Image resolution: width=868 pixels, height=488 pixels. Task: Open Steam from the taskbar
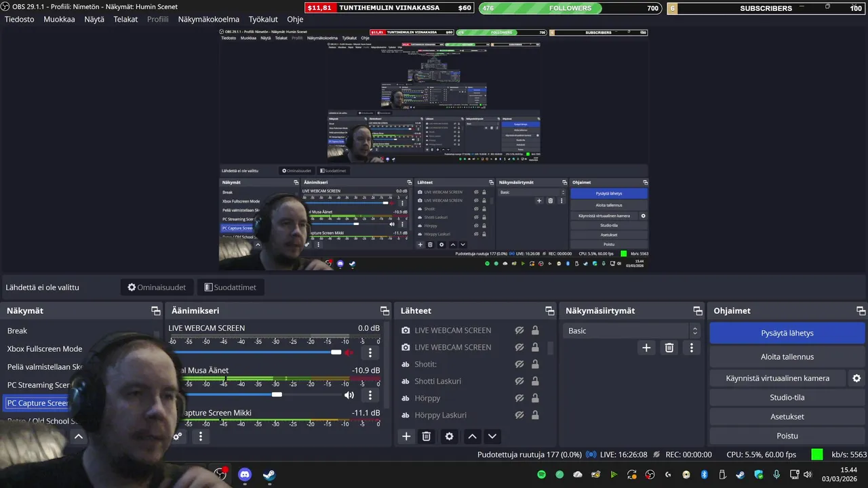coord(269,474)
